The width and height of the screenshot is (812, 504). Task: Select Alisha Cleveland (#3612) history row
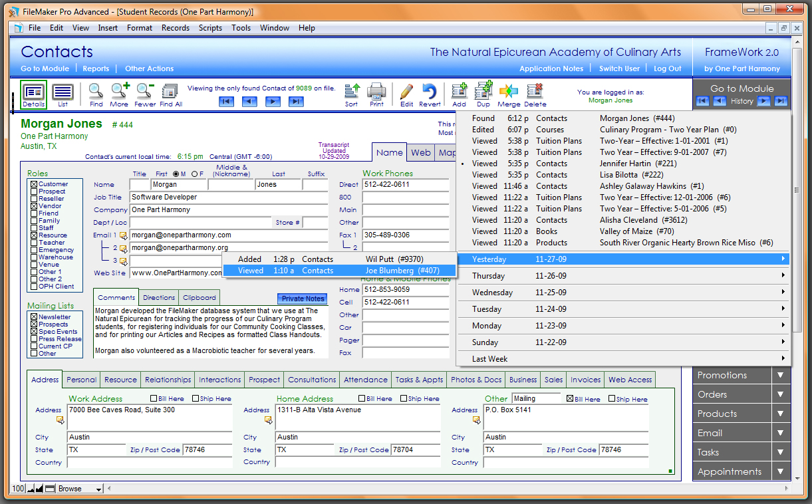coord(623,220)
